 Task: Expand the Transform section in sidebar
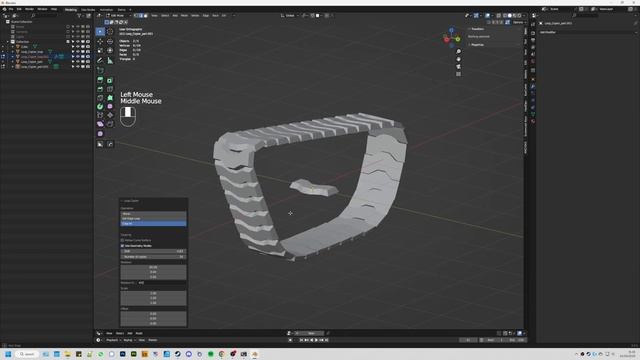tap(478, 29)
